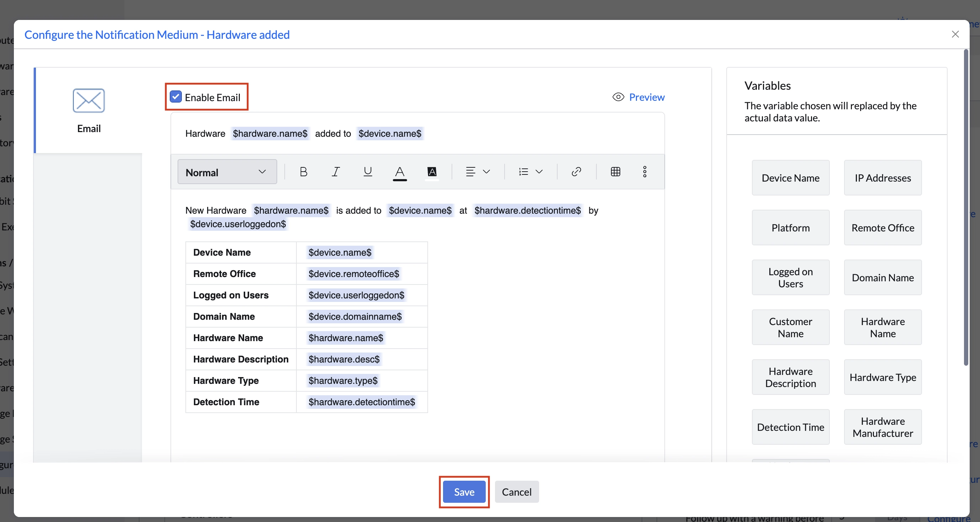Insert the Hardware Manufacturer variable
The width and height of the screenshot is (980, 522).
click(882, 427)
